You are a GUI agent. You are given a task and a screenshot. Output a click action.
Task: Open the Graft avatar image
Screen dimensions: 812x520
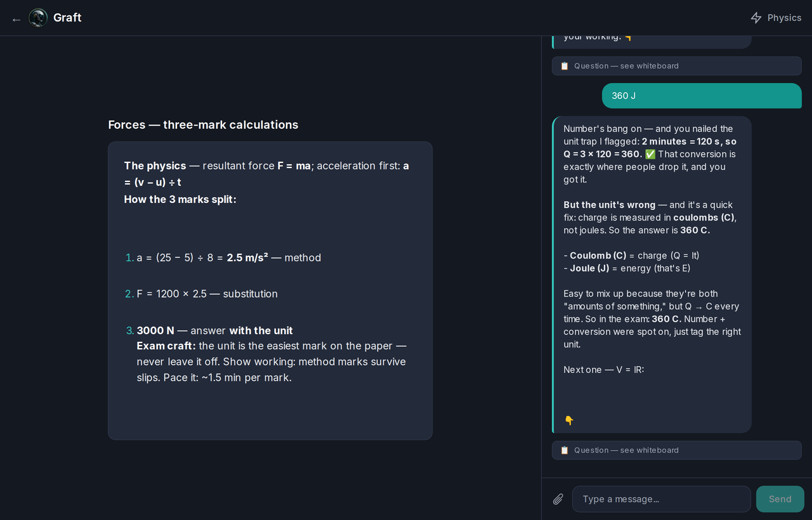tap(38, 18)
